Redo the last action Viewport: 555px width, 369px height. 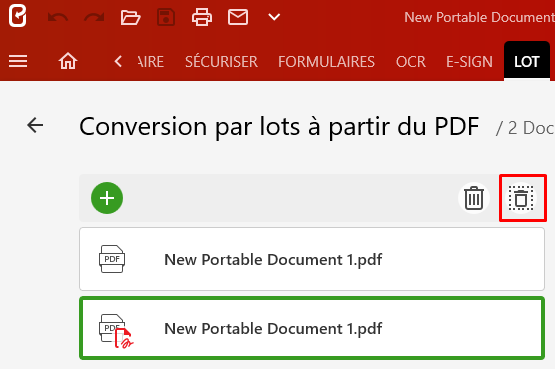[x=94, y=17]
